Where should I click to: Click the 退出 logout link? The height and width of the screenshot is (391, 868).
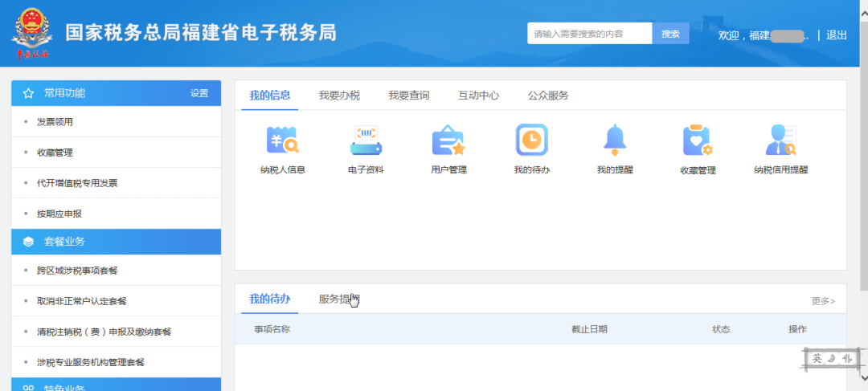pyautogui.click(x=837, y=35)
